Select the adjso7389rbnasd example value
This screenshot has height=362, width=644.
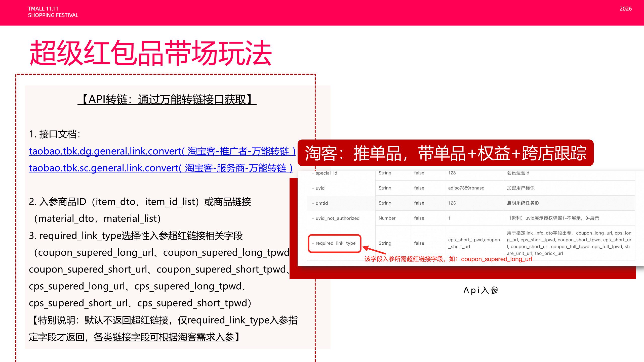click(466, 188)
